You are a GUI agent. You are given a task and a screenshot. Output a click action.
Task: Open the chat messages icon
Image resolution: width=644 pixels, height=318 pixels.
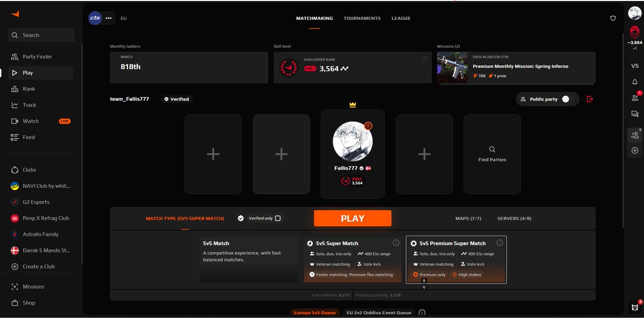click(635, 114)
